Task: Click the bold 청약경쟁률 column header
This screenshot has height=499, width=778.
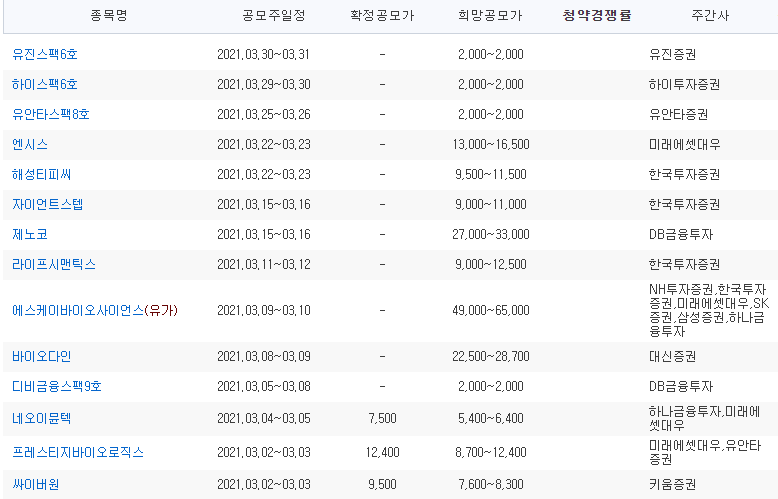Action: click(597, 15)
